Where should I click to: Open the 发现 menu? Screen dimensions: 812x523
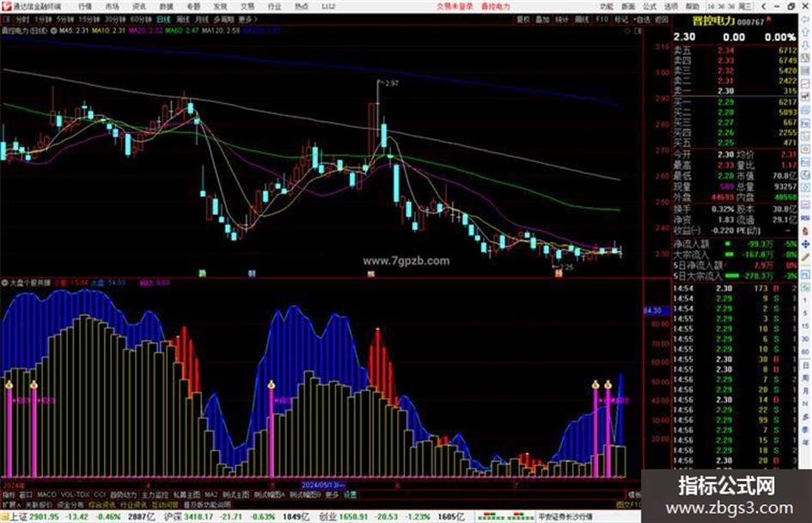pyautogui.click(x=220, y=7)
